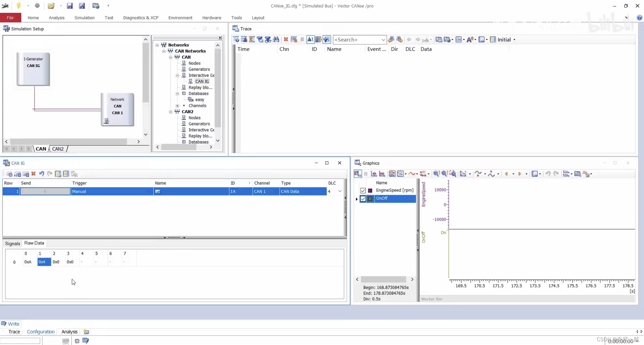The height and width of the screenshot is (345, 644).
Task: Click the lightning bolt start measurement icon
Action: [19, 6]
